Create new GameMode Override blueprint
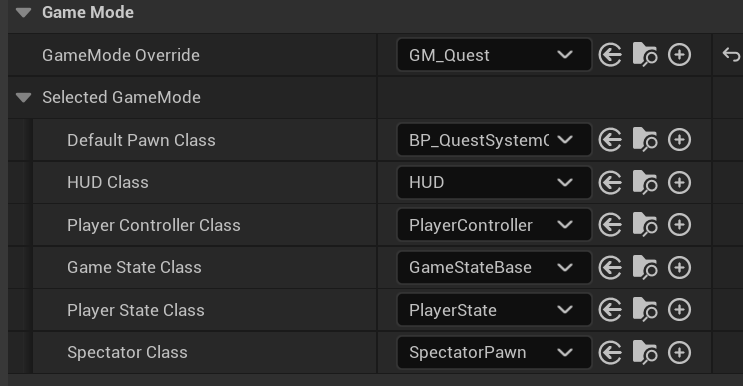 point(680,55)
